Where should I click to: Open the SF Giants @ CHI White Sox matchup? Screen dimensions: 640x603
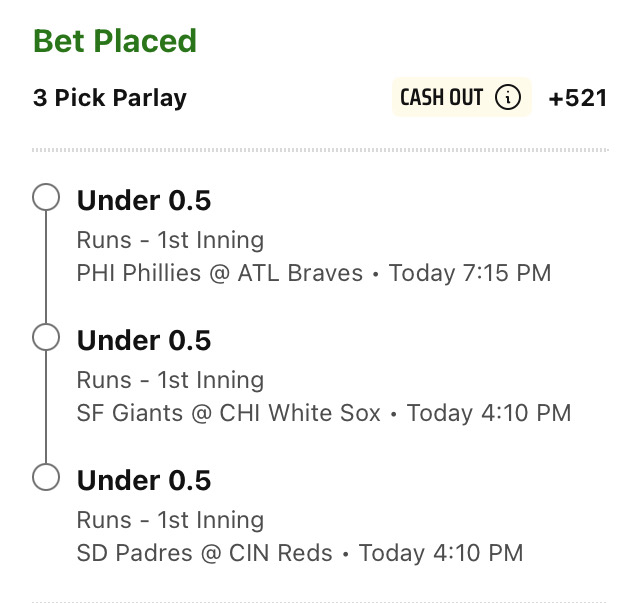point(229,413)
